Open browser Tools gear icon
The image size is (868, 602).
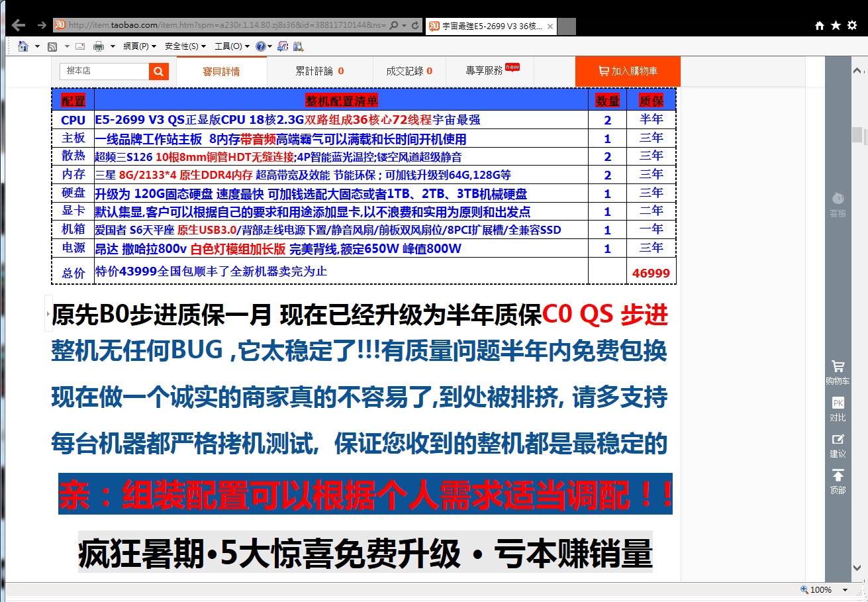852,25
